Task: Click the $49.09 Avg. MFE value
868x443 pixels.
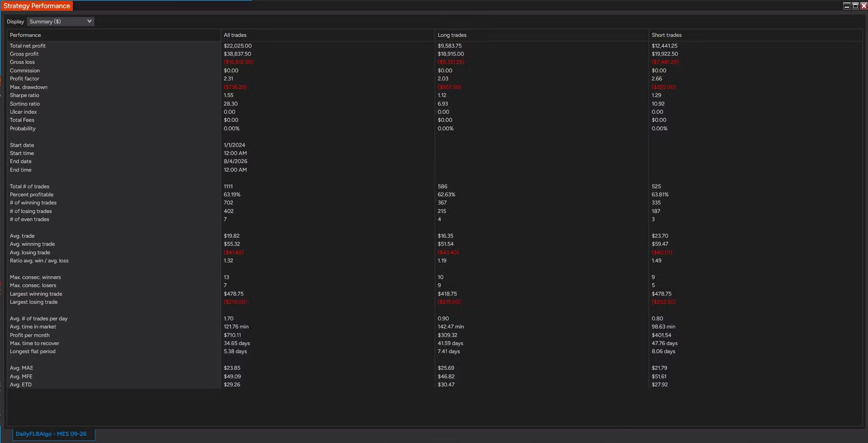Action: [232, 377]
